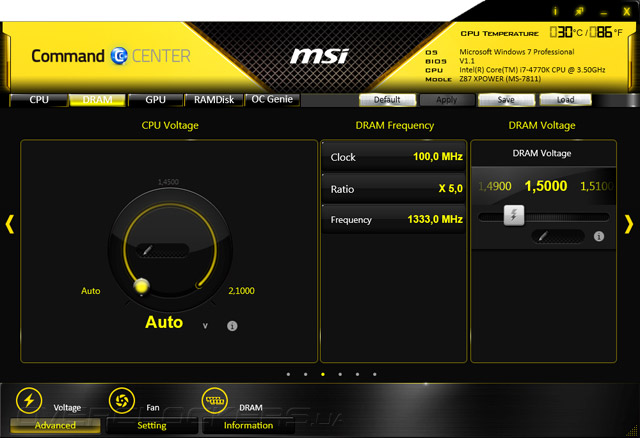Click the CPU Voltage dial knob
The image size is (640, 438).
(142, 286)
